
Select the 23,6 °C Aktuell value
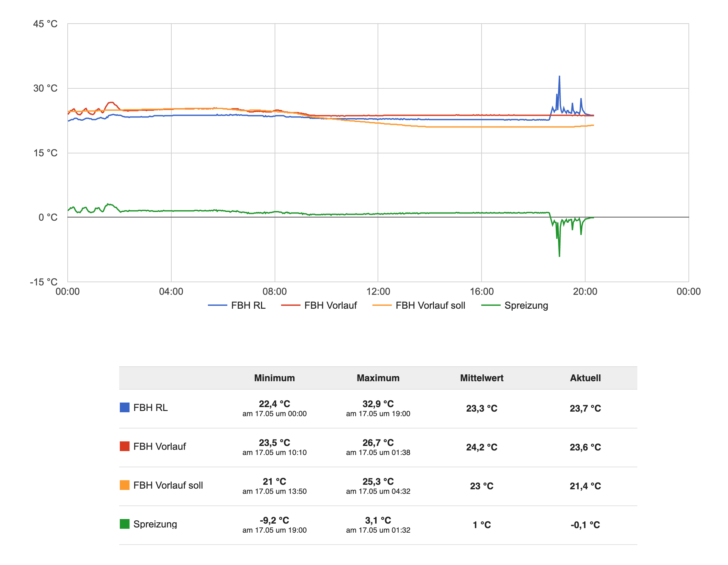[x=585, y=447]
